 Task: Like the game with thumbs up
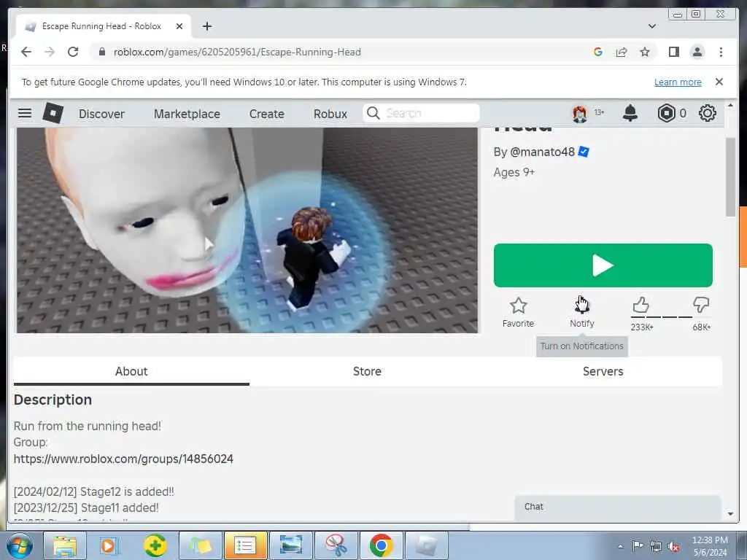click(x=640, y=305)
